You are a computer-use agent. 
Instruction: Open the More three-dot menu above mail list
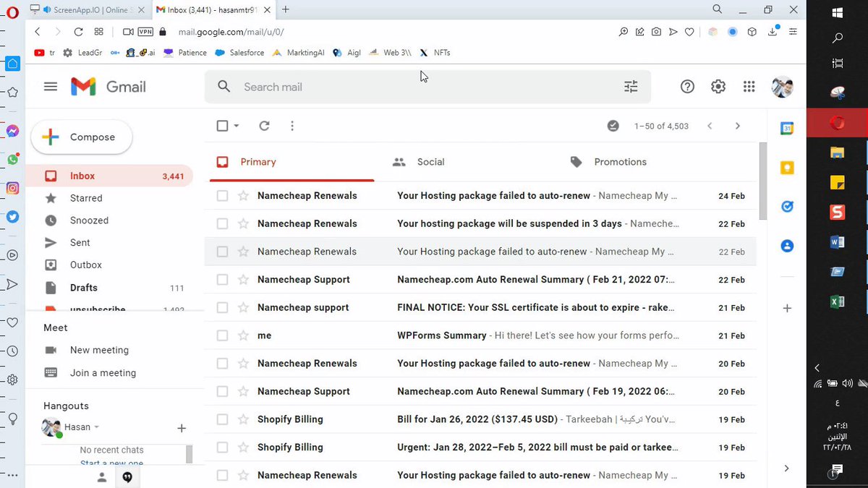(292, 126)
